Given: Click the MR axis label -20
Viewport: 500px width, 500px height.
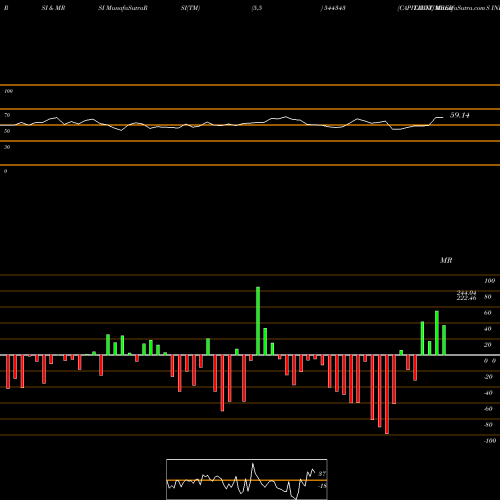Looking at the screenshot, I should pyautogui.click(x=488, y=377).
